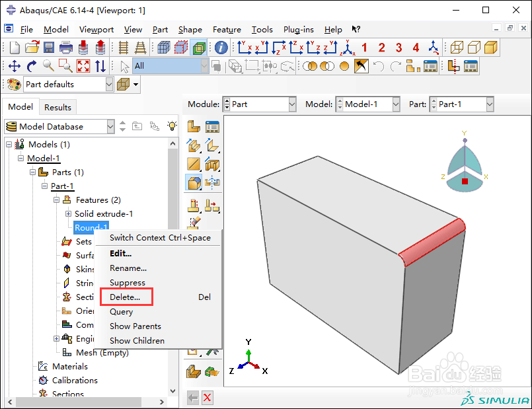Image resolution: width=532 pixels, height=409 pixels.
Task: Select the Calibrations tree item
Action: pyautogui.click(x=75, y=381)
